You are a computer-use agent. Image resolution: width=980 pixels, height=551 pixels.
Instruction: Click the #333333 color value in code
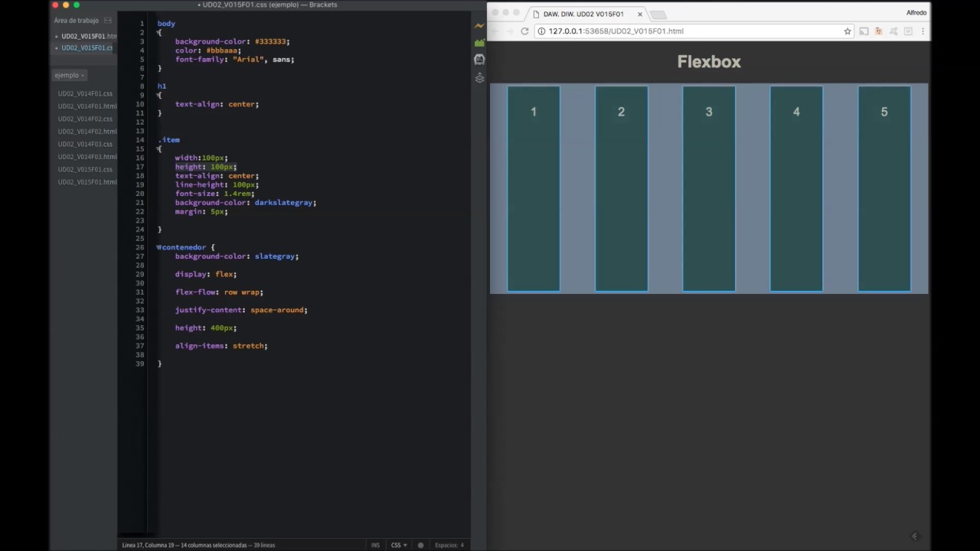(270, 41)
